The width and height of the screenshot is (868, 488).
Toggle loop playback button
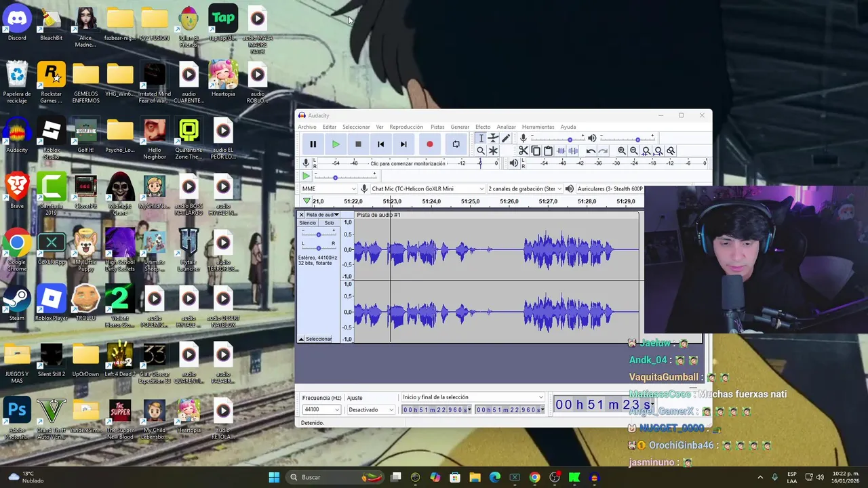point(456,144)
